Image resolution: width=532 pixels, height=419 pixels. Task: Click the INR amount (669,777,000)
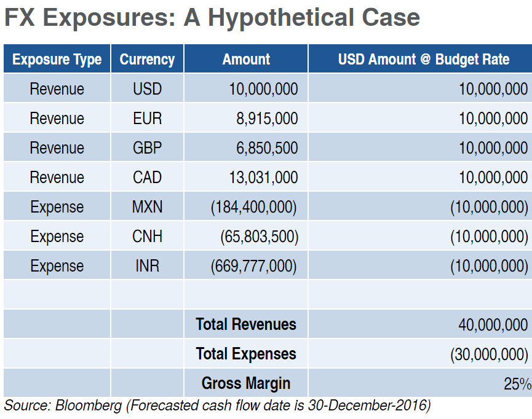tap(254, 266)
